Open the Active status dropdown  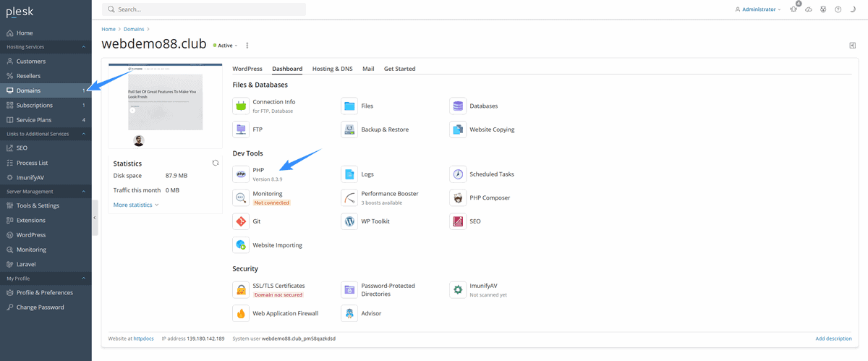[226, 46]
